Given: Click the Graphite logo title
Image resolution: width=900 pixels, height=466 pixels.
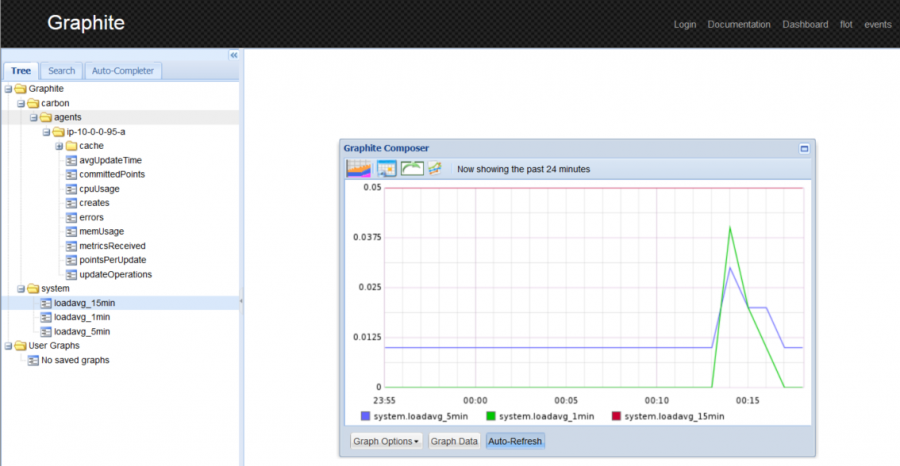Looking at the screenshot, I should [x=86, y=23].
